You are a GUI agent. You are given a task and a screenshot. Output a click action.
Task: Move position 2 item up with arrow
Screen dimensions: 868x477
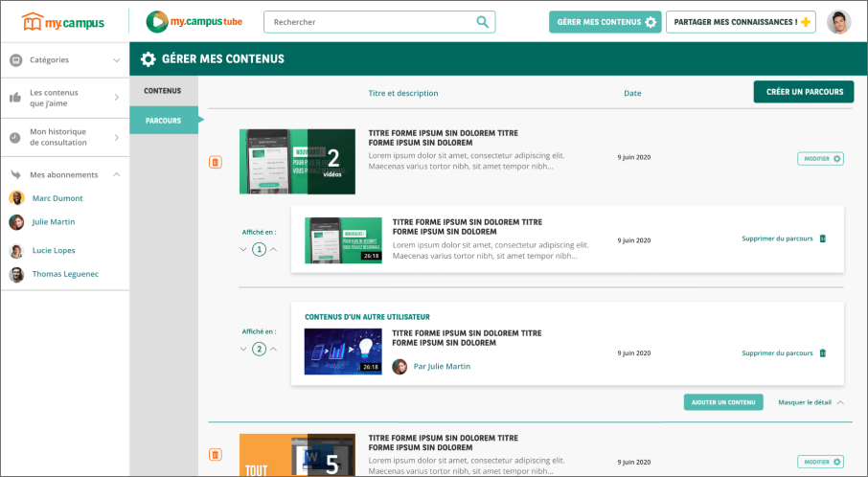(x=274, y=349)
